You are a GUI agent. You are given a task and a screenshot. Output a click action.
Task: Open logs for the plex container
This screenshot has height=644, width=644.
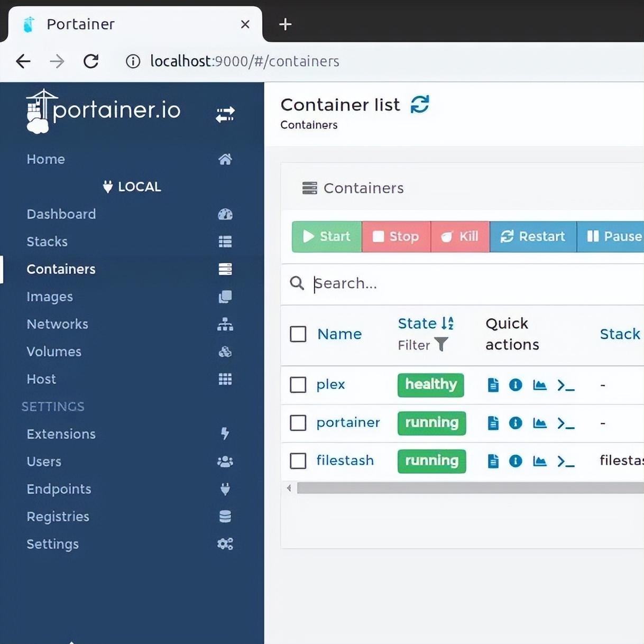pos(492,385)
